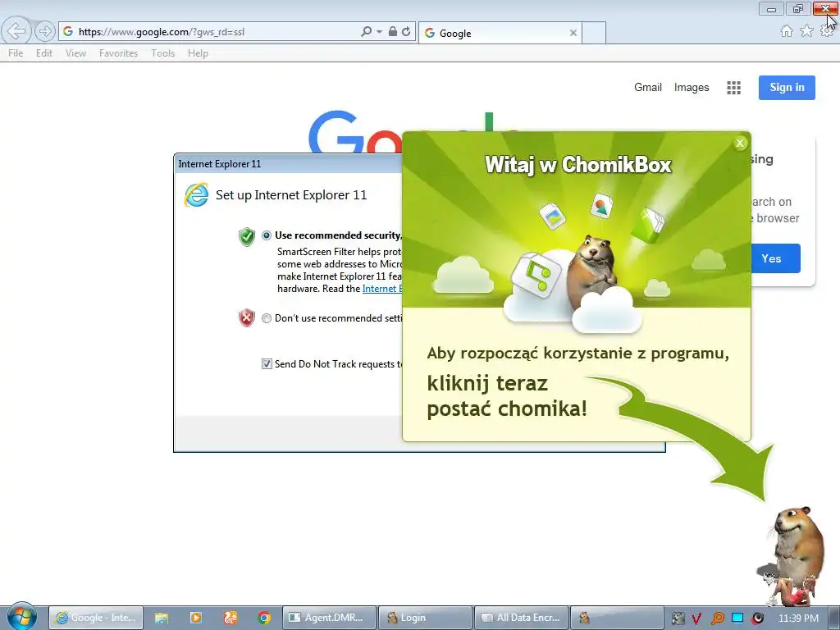Click the round speaker-like tray icon
Image resolution: width=840 pixels, height=630 pixels.
pos(757,619)
